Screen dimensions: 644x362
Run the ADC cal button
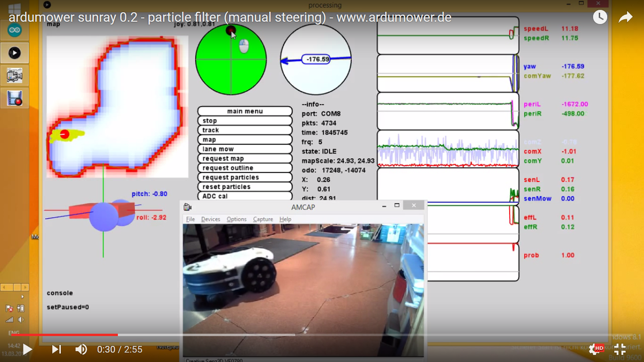click(x=245, y=196)
